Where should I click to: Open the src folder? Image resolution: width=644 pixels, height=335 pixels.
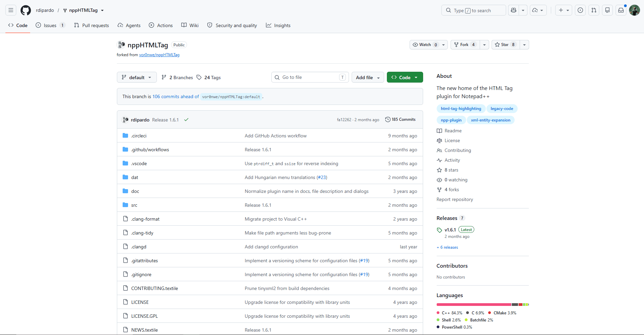point(134,205)
